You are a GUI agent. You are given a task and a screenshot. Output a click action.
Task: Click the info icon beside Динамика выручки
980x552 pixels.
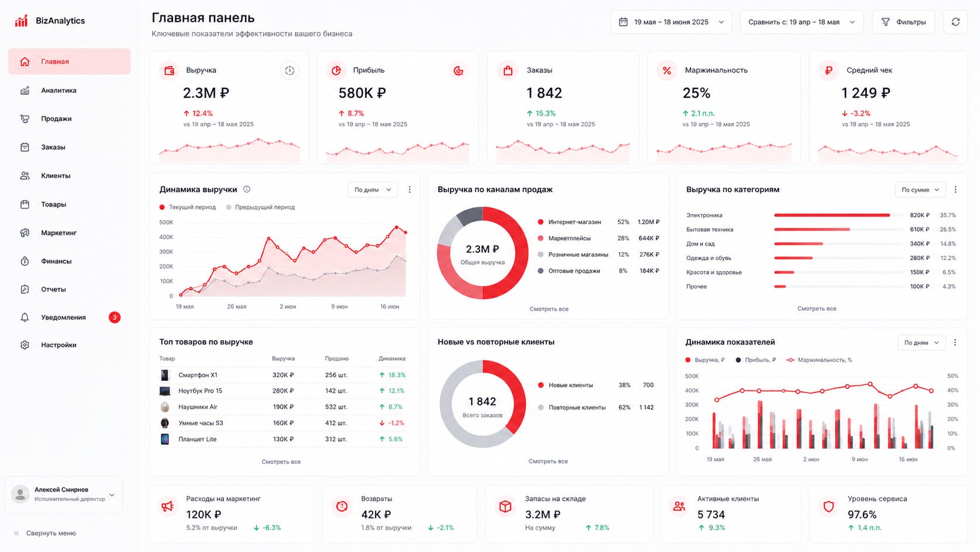pos(247,189)
